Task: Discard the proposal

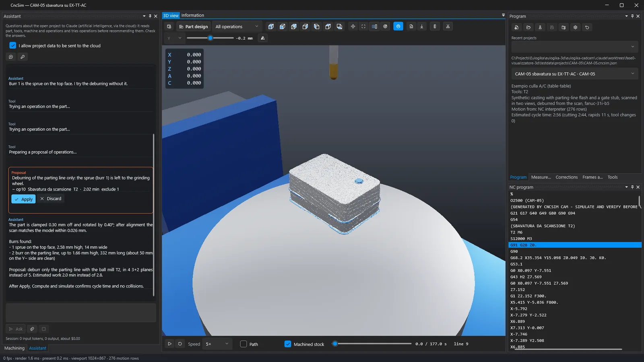Action: tap(51, 199)
